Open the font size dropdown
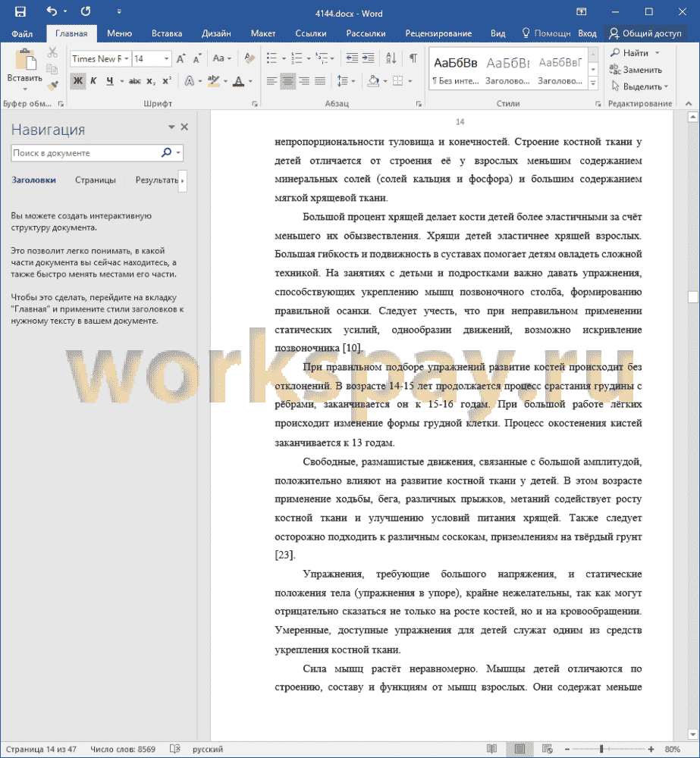700x758 pixels. (x=166, y=59)
